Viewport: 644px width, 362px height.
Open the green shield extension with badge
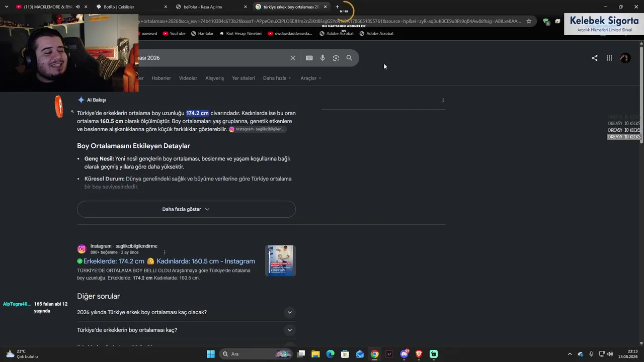coord(546,22)
